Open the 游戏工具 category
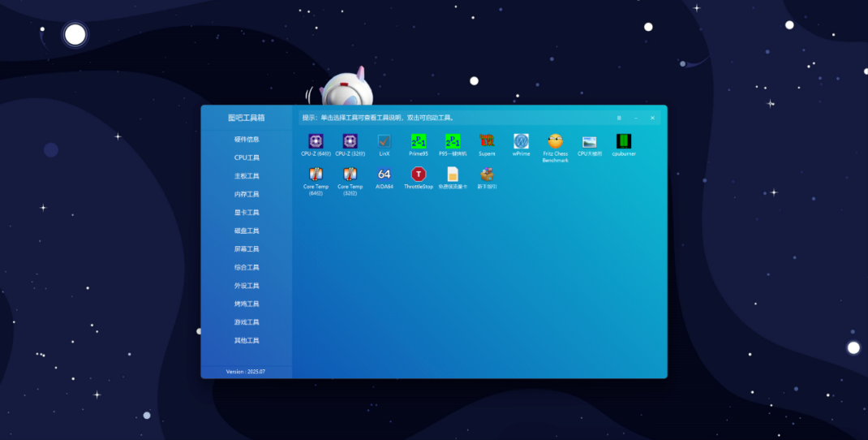This screenshot has height=440, width=868. (x=247, y=322)
